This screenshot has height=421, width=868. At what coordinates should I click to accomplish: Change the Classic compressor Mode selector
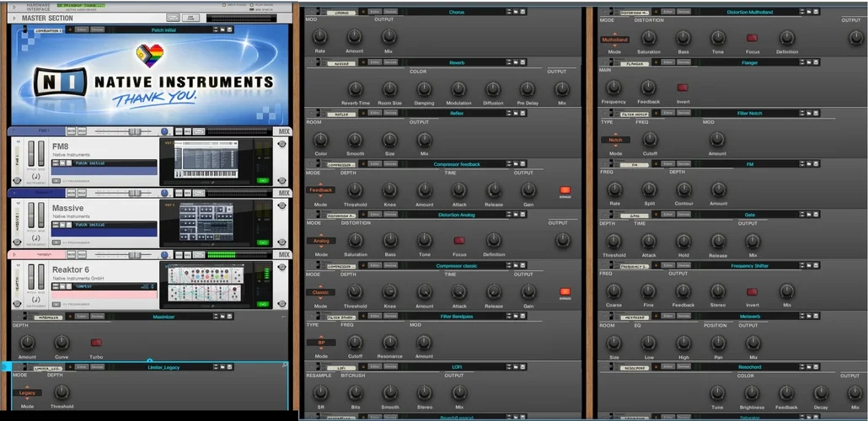click(320, 291)
